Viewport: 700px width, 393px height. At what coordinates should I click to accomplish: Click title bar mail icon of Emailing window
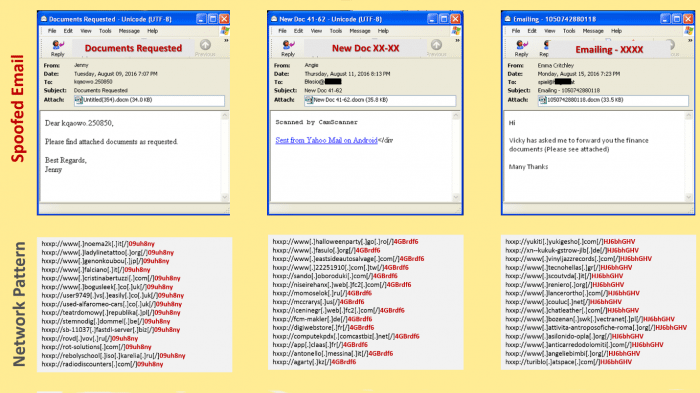pos(508,19)
